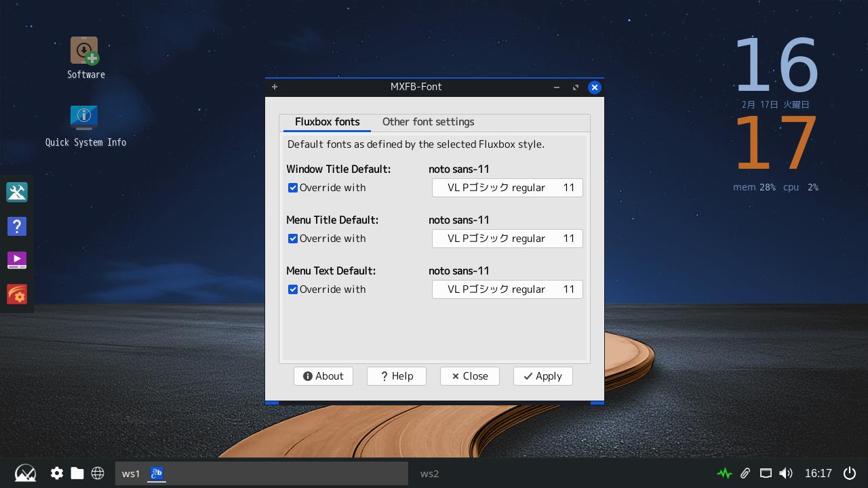
Task: Switch to workspace ws2 in taskbar
Action: 429,473
